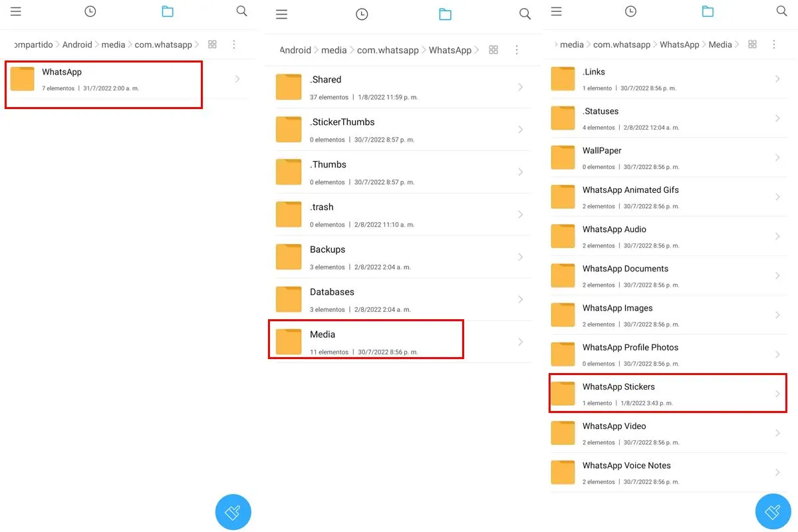Open three-dot options in middle panel
The image size is (798, 532).
point(517,50)
